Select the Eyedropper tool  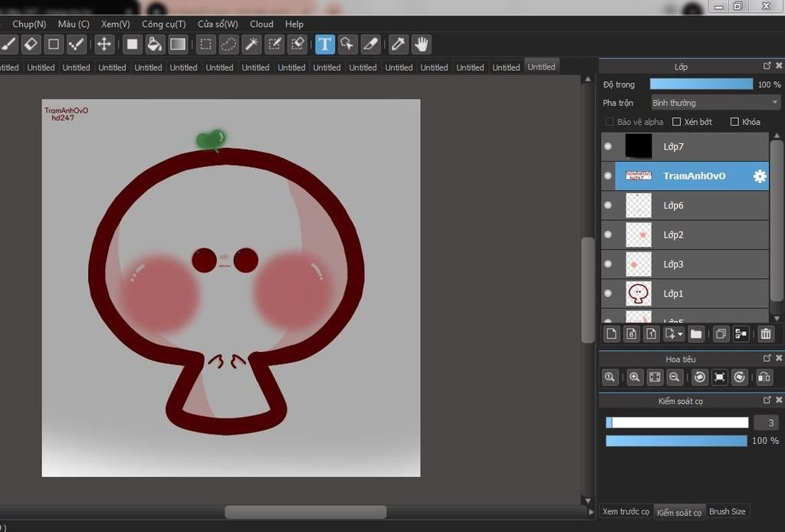pos(398,44)
